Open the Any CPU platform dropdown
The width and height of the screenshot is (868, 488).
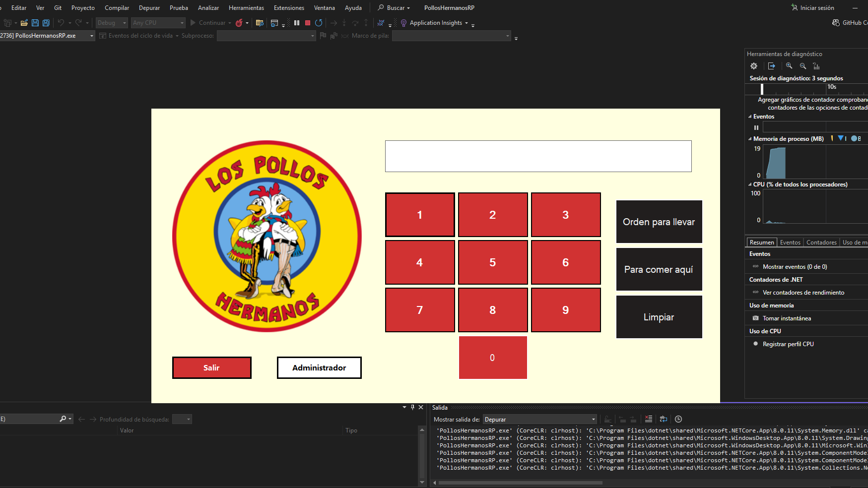click(158, 23)
